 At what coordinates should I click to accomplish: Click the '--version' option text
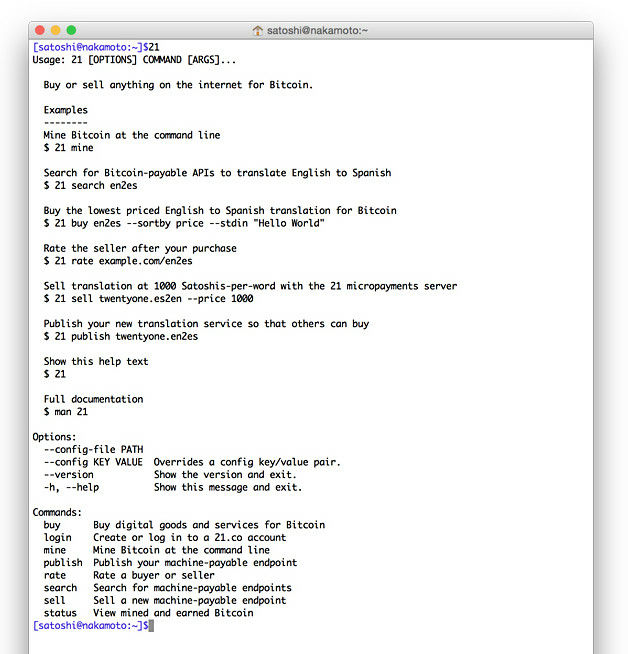tap(68, 475)
